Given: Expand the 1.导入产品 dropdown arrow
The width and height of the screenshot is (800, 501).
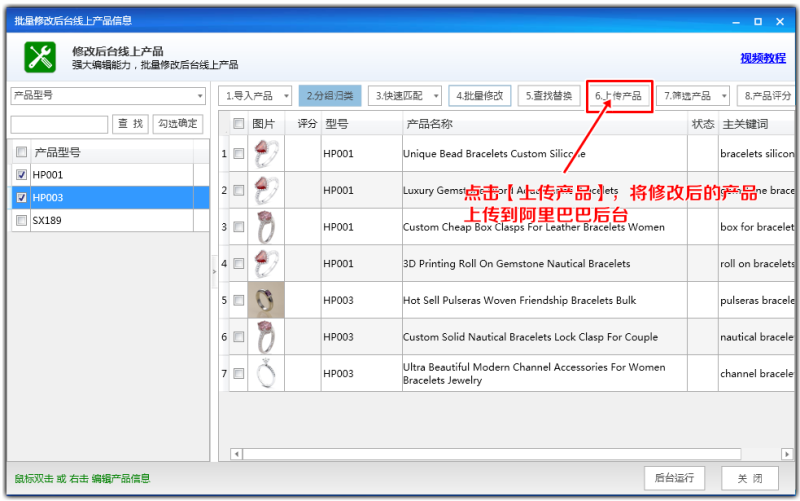Looking at the screenshot, I should point(286,96).
